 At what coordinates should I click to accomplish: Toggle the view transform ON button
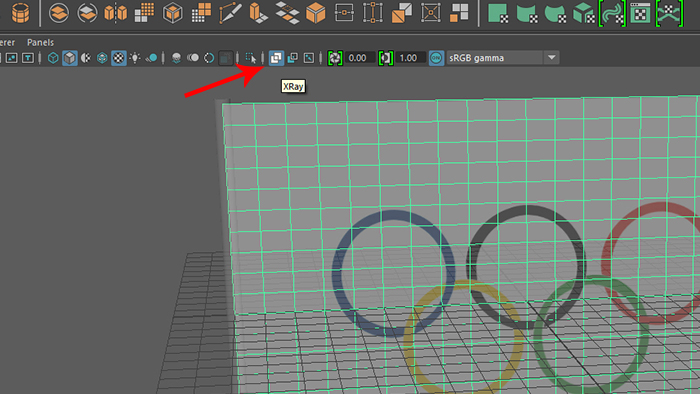click(x=436, y=58)
